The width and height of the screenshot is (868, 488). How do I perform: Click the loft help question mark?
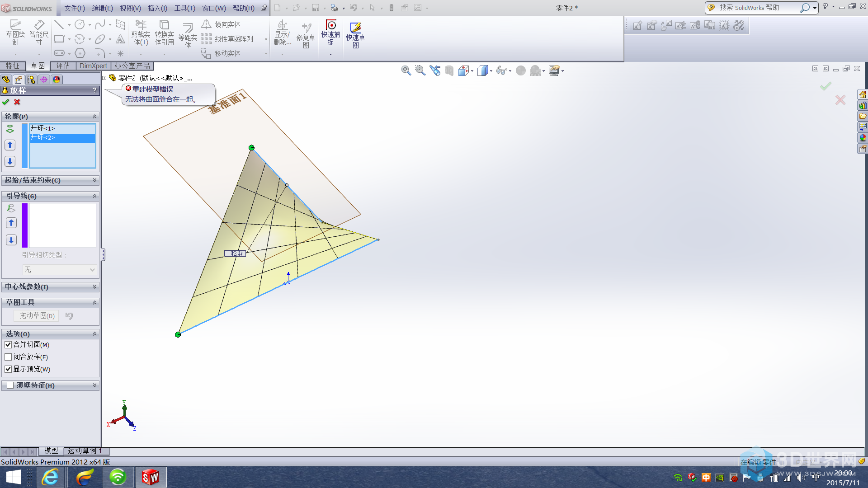[x=94, y=90]
